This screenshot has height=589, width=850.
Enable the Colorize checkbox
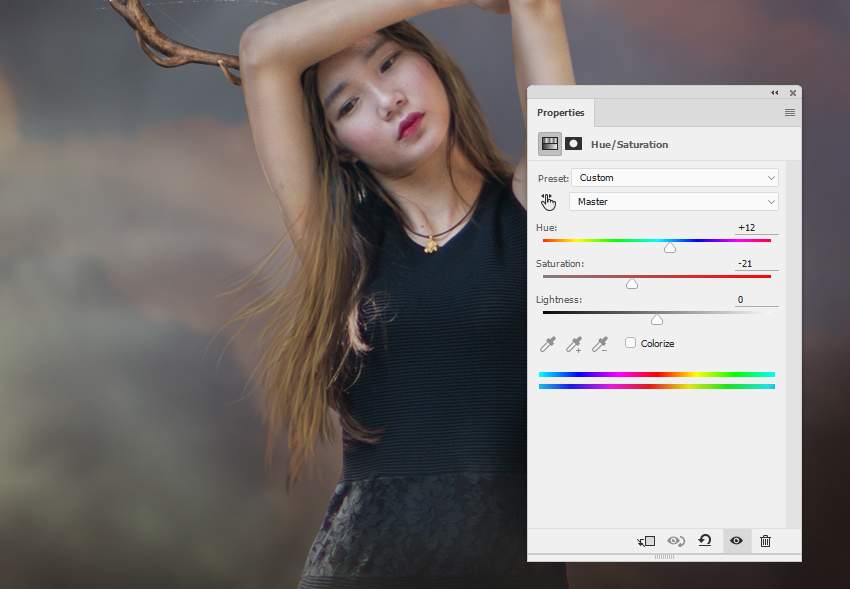pos(631,343)
